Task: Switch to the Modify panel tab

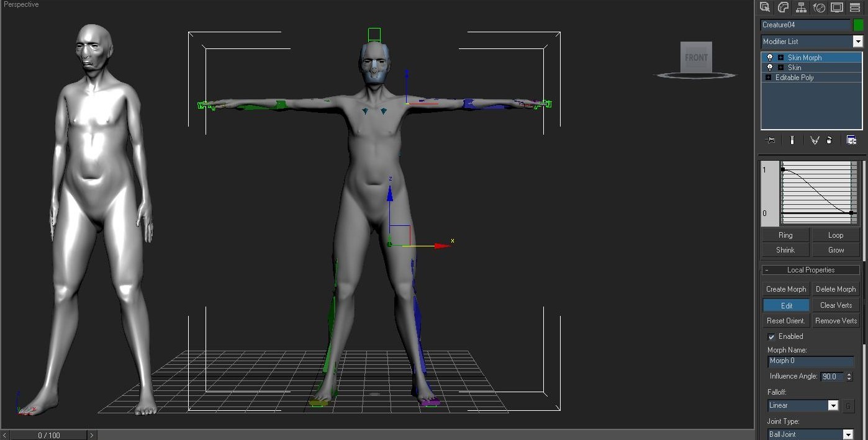Action: click(x=783, y=7)
